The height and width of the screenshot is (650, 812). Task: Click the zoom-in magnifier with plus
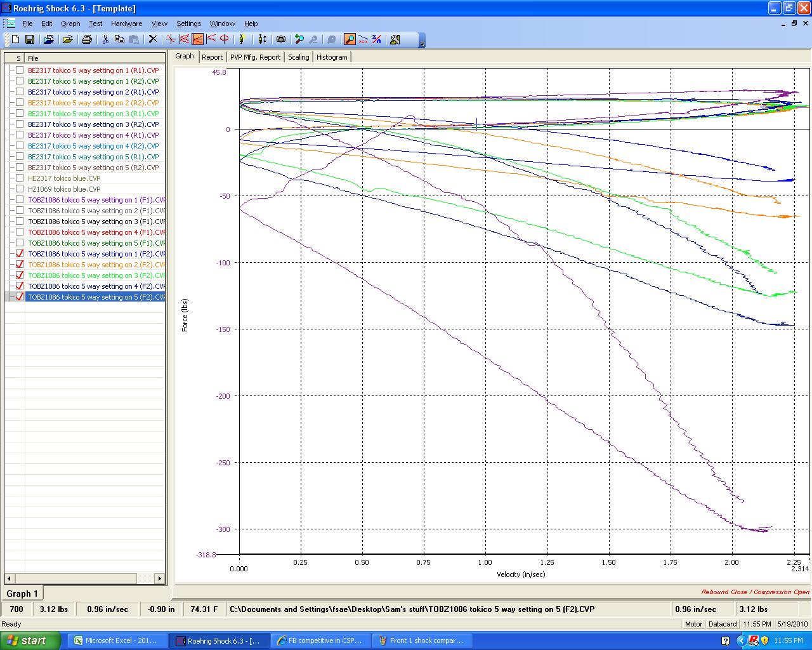pos(299,39)
